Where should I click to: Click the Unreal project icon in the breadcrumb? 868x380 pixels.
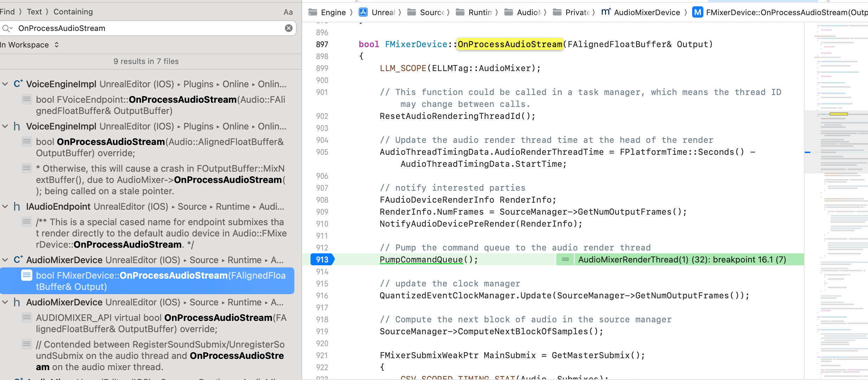pos(363,12)
